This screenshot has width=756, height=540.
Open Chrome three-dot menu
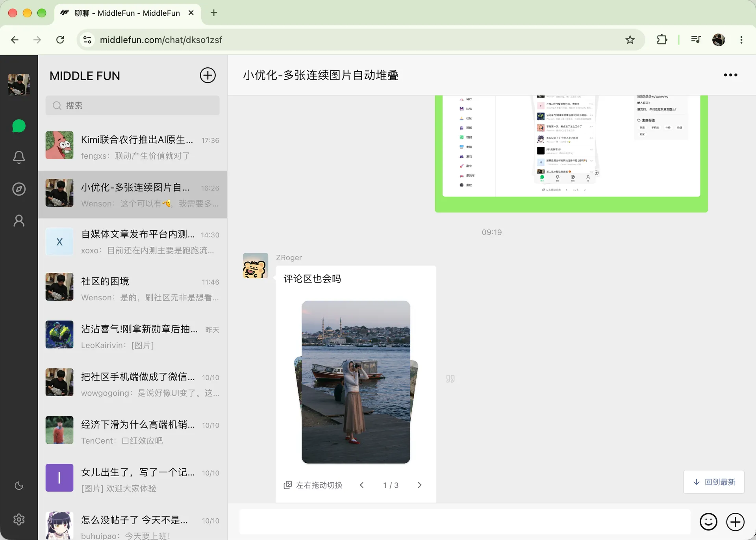741,40
